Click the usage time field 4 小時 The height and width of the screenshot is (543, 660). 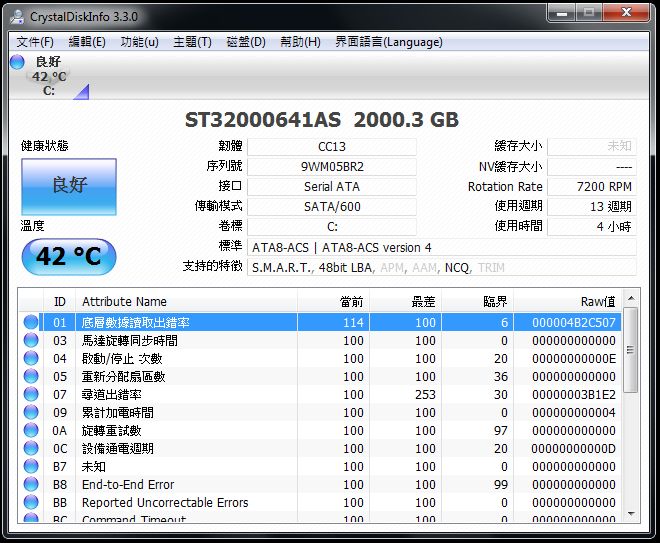coord(592,227)
